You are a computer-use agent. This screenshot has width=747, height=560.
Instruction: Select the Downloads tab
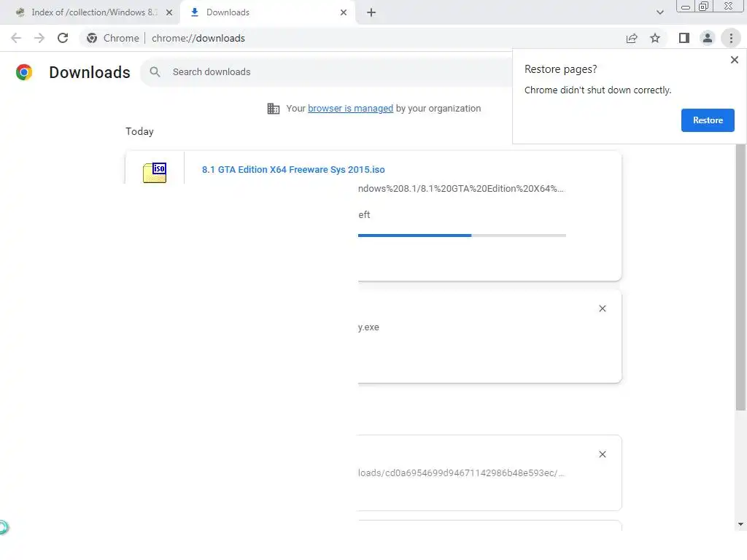(268, 12)
